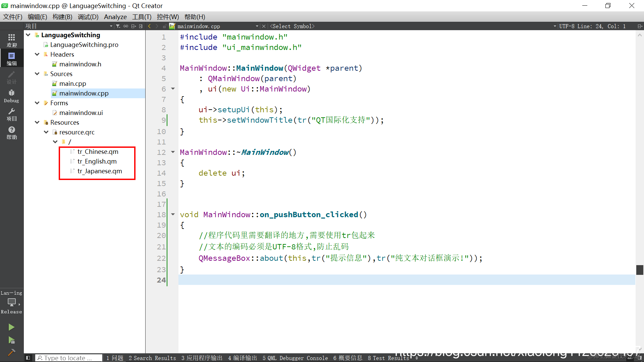The width and height of the screenshot is (644, 362).
Task: Open the 问题 (Issues) output pane
Action: click(115, 358)
